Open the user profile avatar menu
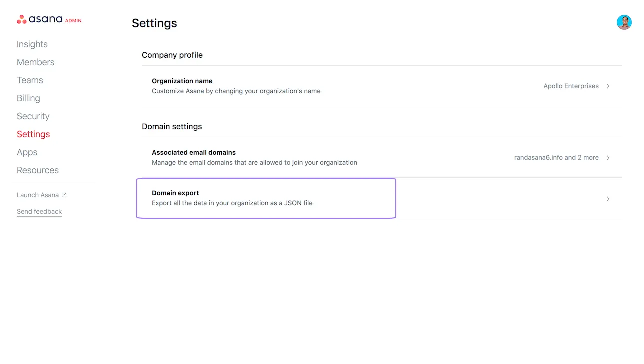The width and height of the screenshot is (644, 364). pos(624,22)
